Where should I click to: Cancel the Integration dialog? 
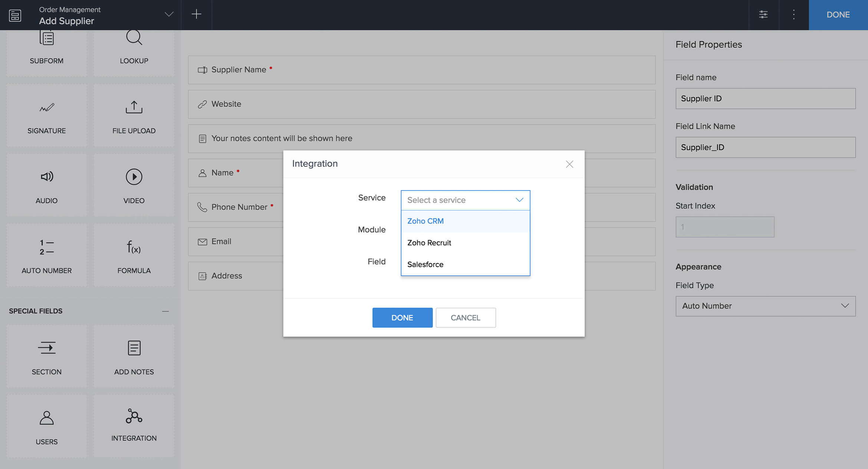click(x=466, y=318)
